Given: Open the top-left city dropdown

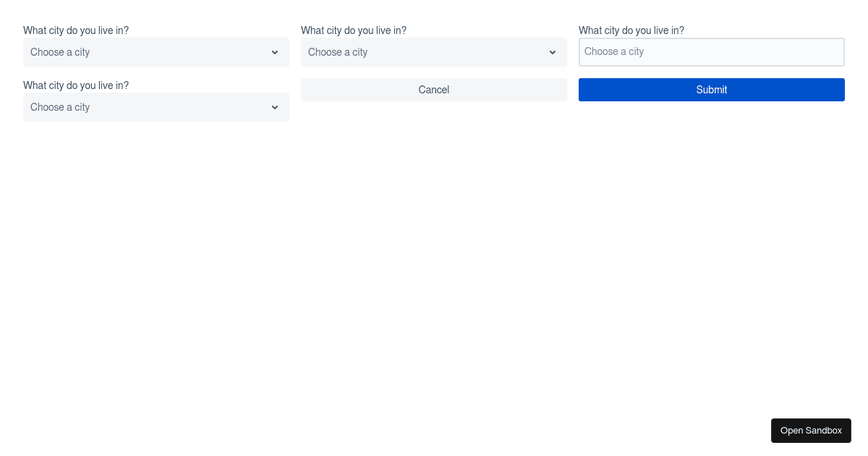Looking at the screenshot, I should point(156,52).
